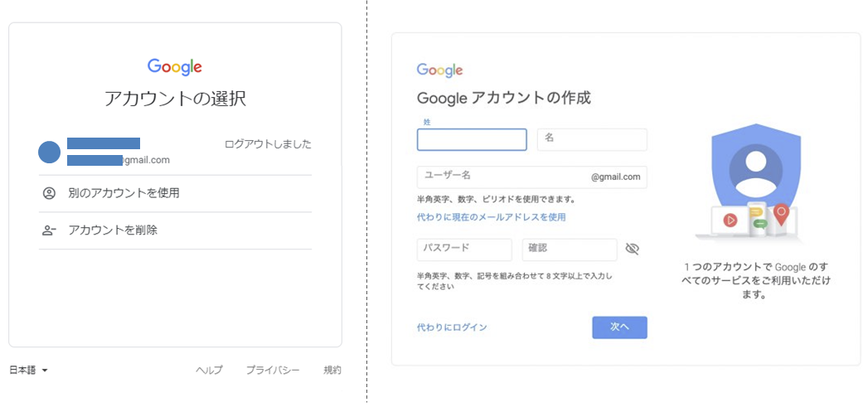This screenshot has height=407, width=868.
Task: Open the 日本語 language dropdown
Action: [x=29, y=371]
